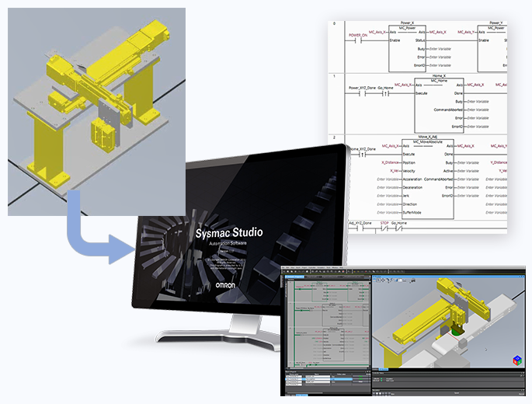This screenshot has height=404, width=532.
Task: Select rung number 1 in ladder margin
Action: click(334, 76)
